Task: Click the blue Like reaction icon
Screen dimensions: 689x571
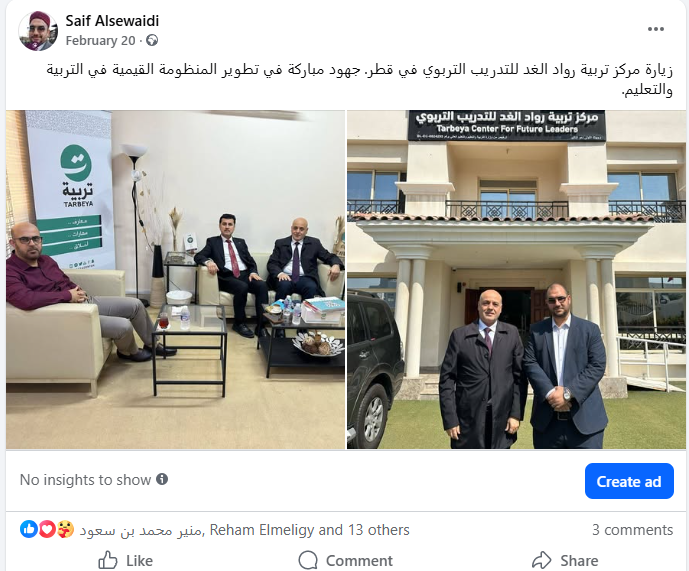Action: [x=29, y=529]
